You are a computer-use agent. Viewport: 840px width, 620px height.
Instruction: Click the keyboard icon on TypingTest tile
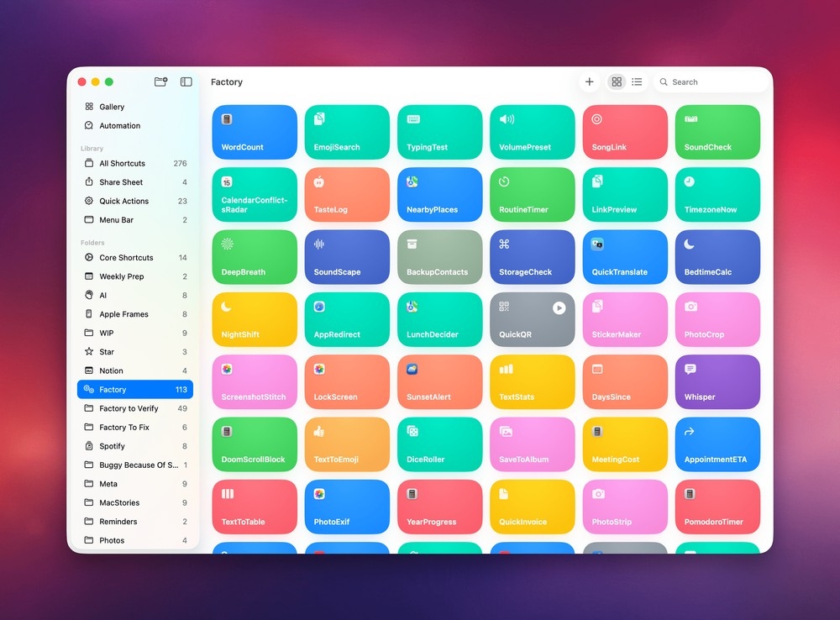pos(413,119)
